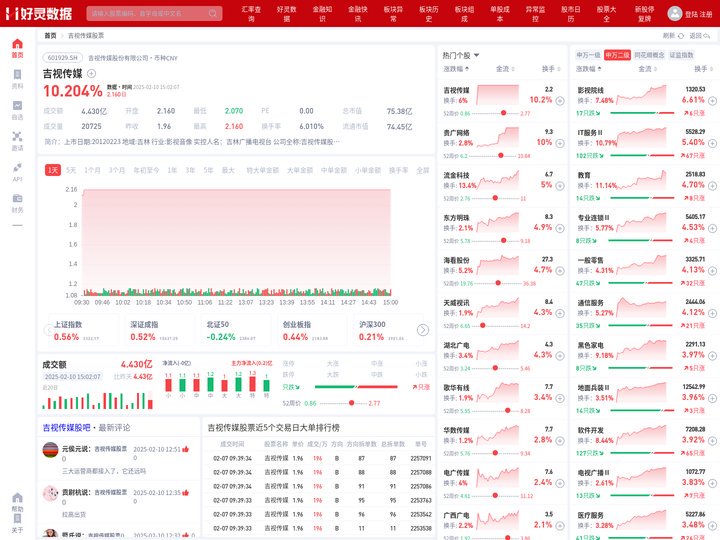This screenshot has width=720, height=540.
Task: Select the 1天 chart range
Action: click(x=53, y=170)
